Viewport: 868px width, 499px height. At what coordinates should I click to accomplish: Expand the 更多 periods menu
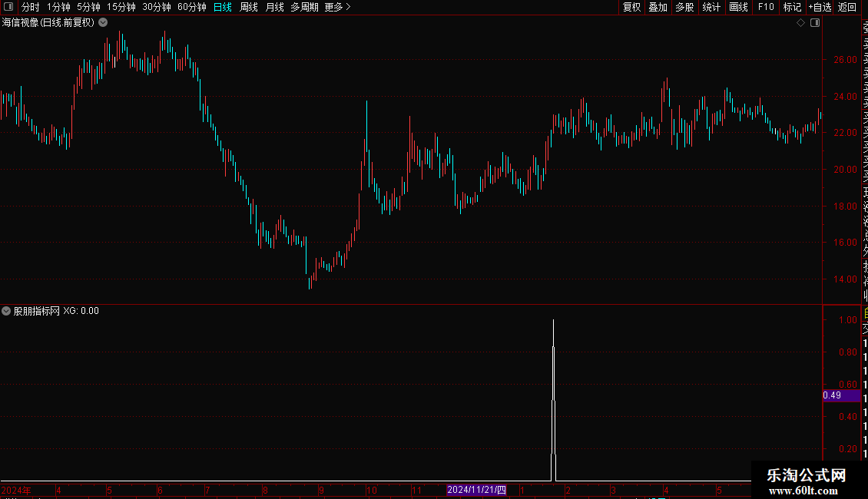338,7
